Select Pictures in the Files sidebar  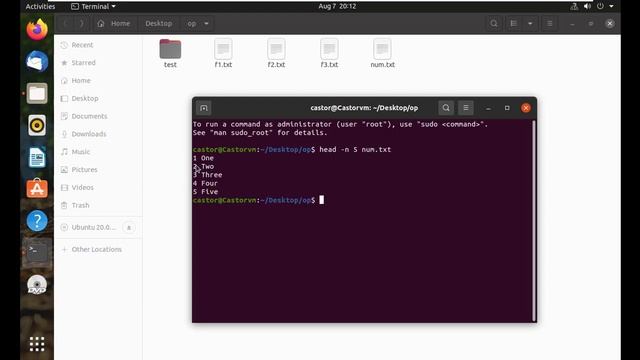pyautogui.click(x=98, y=169)
